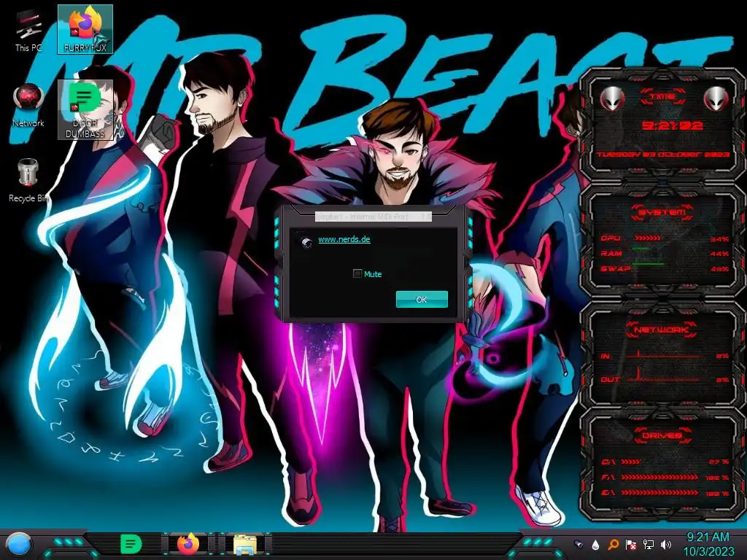Click the MIDI plug tray icon

click(x=578, y=544)
